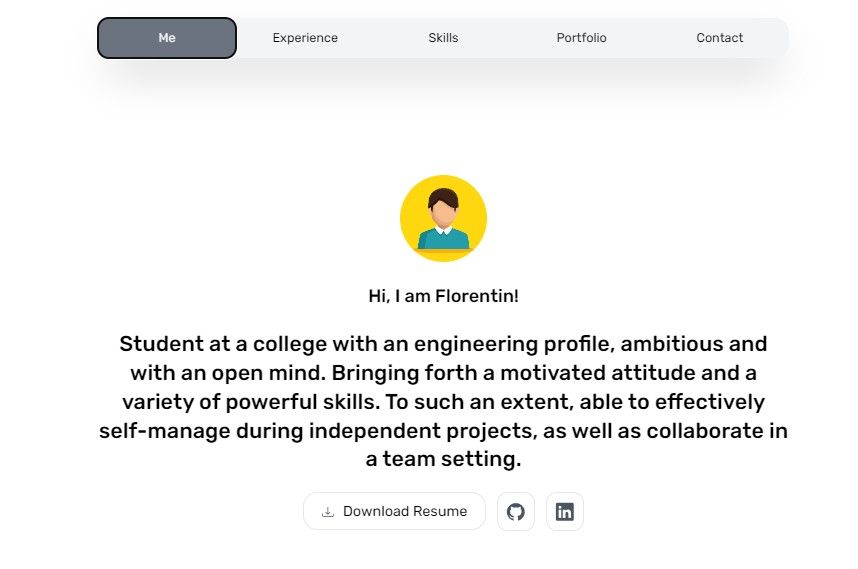The image size is (858, 569).
Task: Click the 'a team setting.' line
Action: 443,460
